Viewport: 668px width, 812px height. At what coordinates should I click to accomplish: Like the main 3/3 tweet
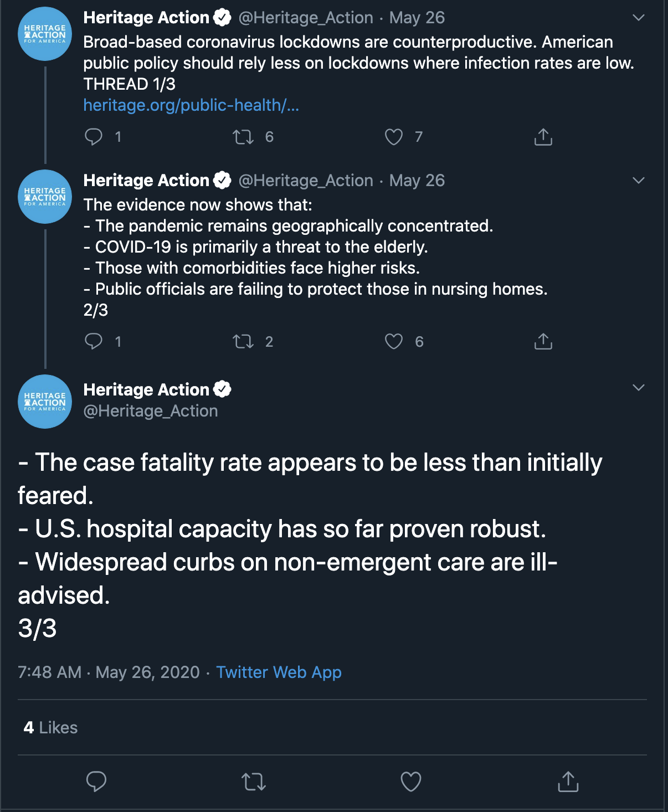tap(411, 782)
